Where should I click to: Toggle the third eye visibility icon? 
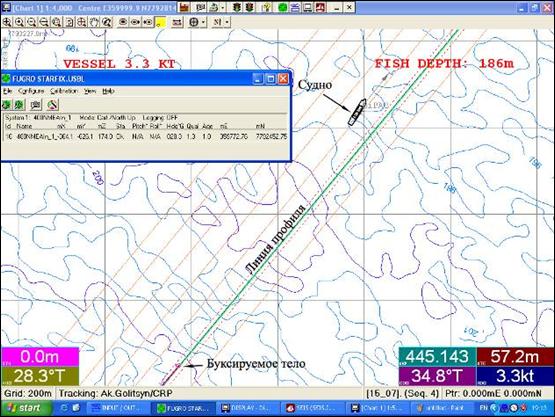click(148, 22)
